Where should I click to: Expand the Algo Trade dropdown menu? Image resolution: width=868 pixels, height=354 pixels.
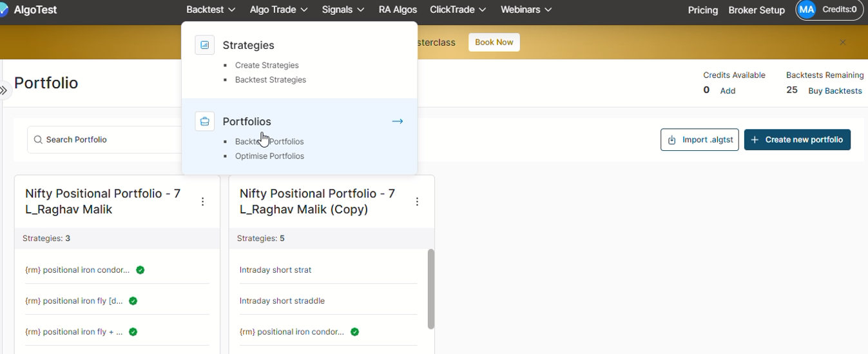(278, 10)
